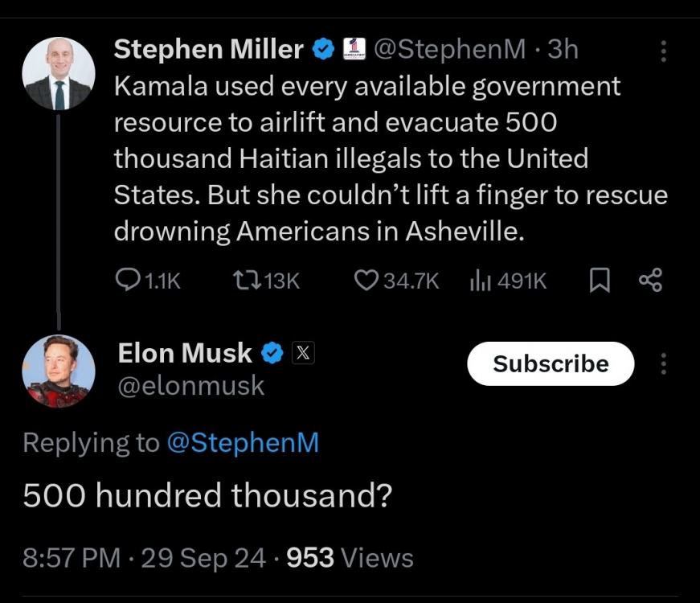
Task: Open the first tweet author's profile picture
Action: click(x=58, y=74)
